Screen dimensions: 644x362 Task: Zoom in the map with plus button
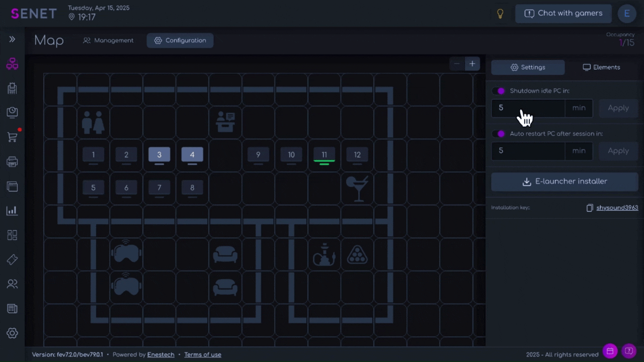[x=472, y=64]
